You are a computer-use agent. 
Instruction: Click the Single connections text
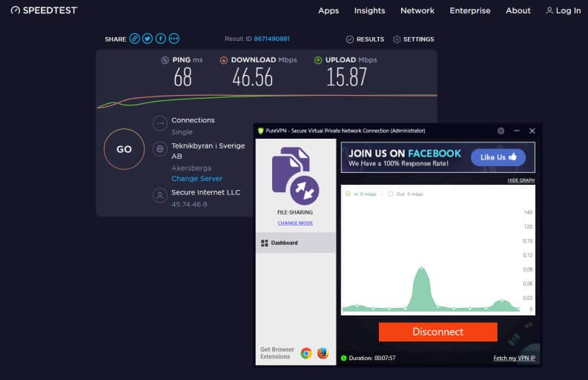(182, 132)
